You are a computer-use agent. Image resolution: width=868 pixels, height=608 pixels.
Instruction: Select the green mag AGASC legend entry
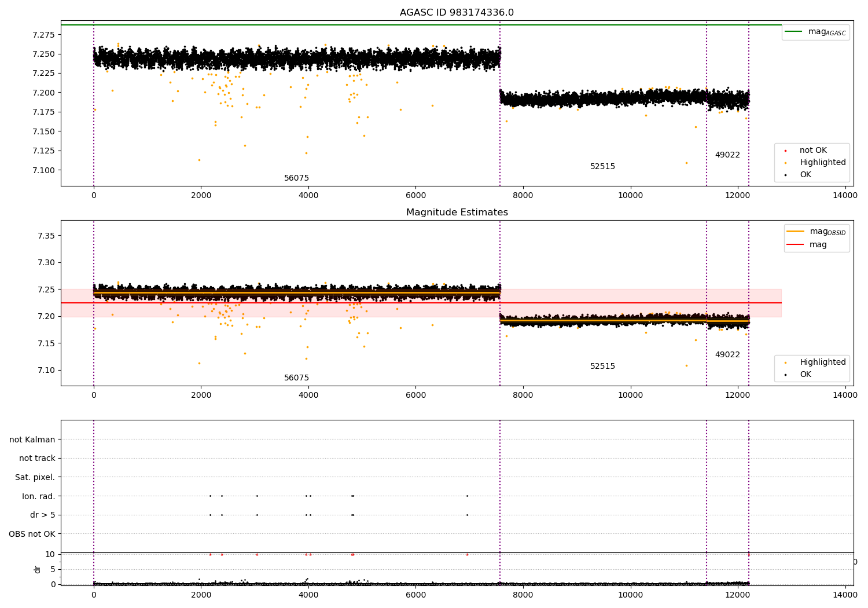[815, 32]
